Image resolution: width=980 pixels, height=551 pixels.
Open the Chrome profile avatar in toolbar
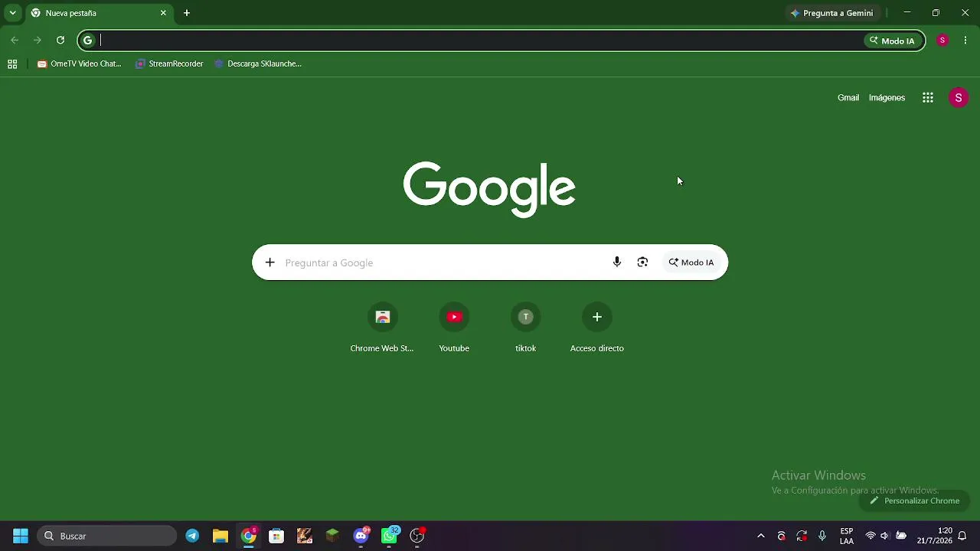[942, 41]
